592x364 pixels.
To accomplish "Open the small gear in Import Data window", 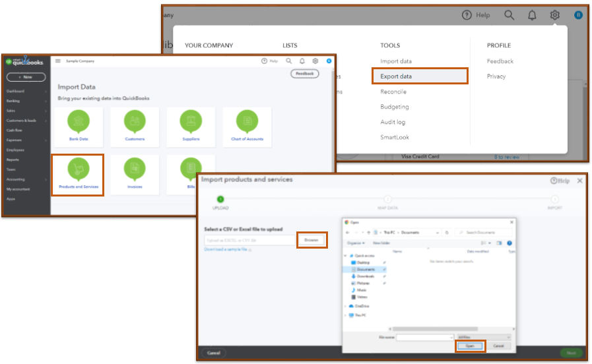I will click(315, 61).
